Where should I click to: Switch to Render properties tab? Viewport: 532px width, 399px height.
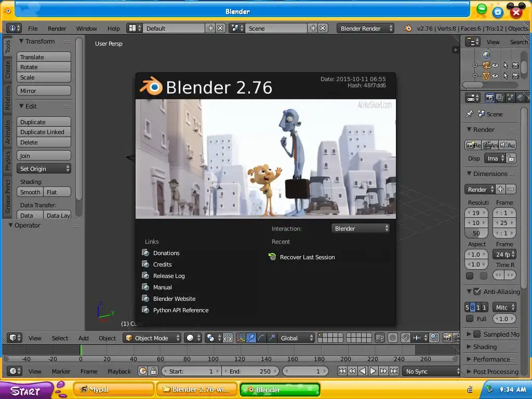tap(489, 98)
